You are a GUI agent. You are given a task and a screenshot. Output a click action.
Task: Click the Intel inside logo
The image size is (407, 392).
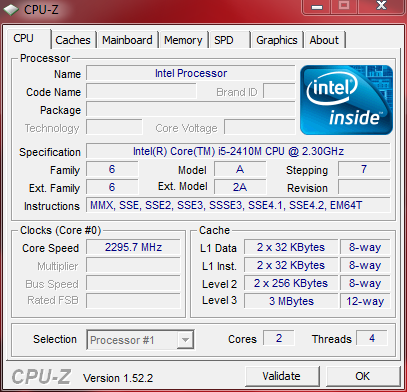point(346,100)
